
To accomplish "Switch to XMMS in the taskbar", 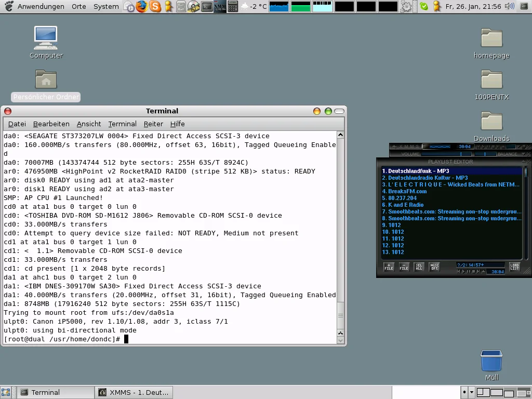I will [x=134, y=392].
